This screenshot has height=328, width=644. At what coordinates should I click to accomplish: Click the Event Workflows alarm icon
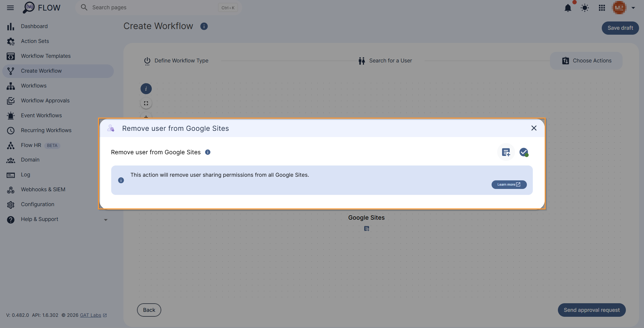tap(11, 116)
